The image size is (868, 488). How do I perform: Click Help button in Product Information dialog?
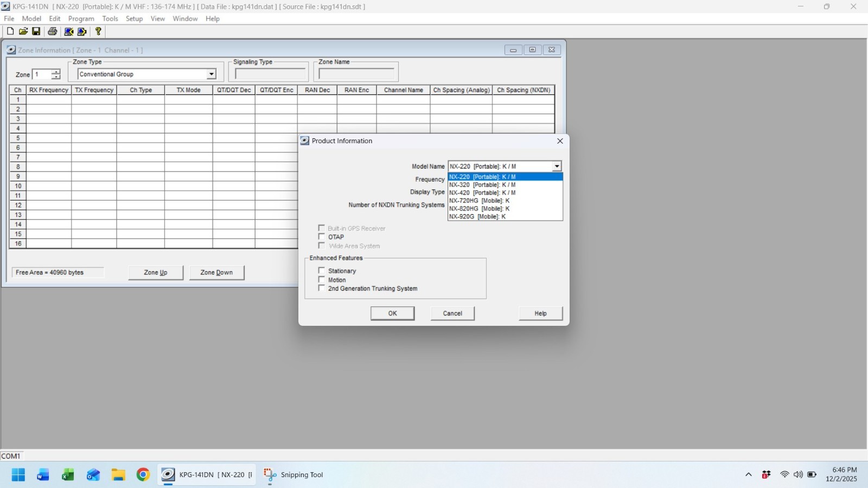[x=541, y=313]
